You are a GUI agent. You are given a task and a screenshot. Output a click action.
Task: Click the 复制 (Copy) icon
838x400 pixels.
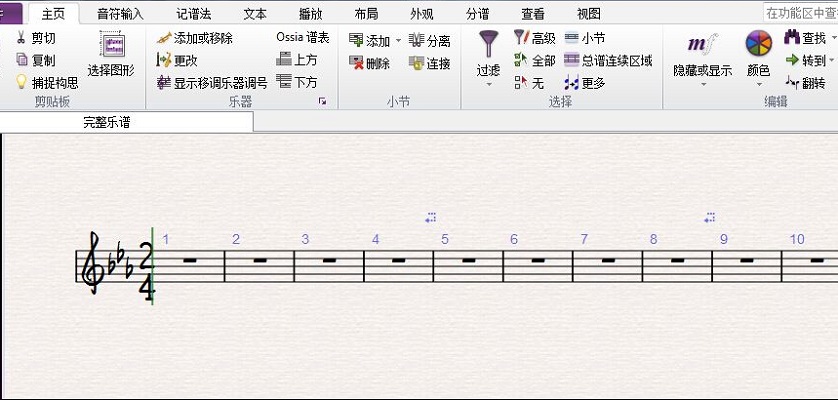pyautogui.click(x=21, y=60)
